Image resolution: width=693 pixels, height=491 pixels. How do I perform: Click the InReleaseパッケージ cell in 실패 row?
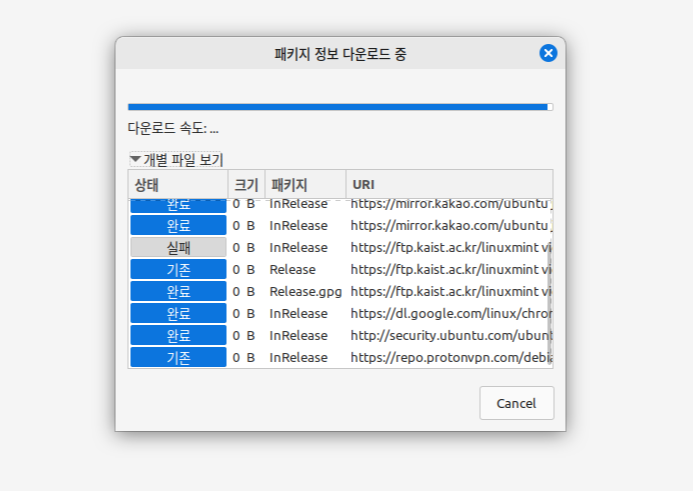point(299,247)
